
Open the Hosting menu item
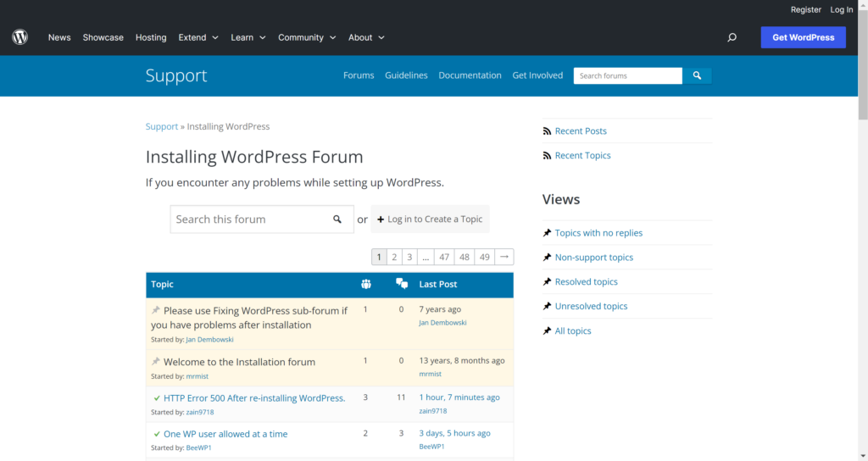[x=151, y=37]
